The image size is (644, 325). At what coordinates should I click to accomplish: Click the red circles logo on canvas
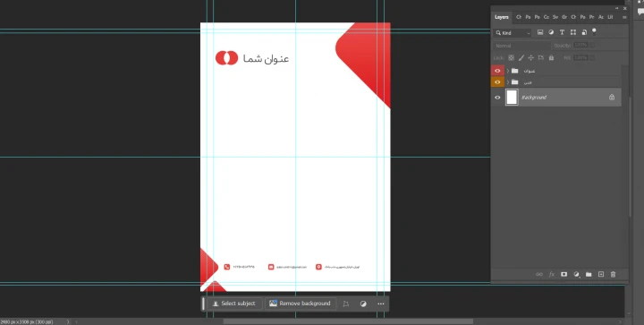226,58
